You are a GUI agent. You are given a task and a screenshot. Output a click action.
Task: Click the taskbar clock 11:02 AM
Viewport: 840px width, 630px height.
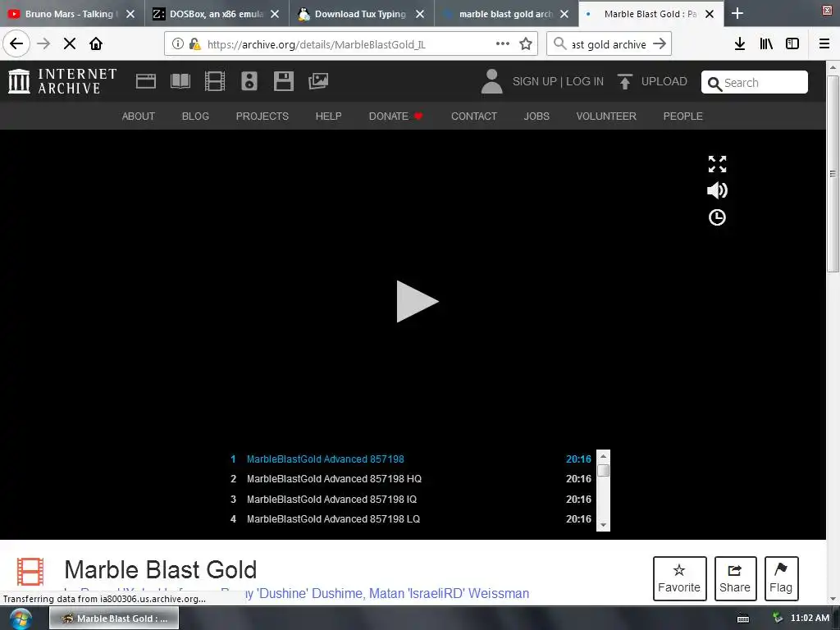click(810, 619)
